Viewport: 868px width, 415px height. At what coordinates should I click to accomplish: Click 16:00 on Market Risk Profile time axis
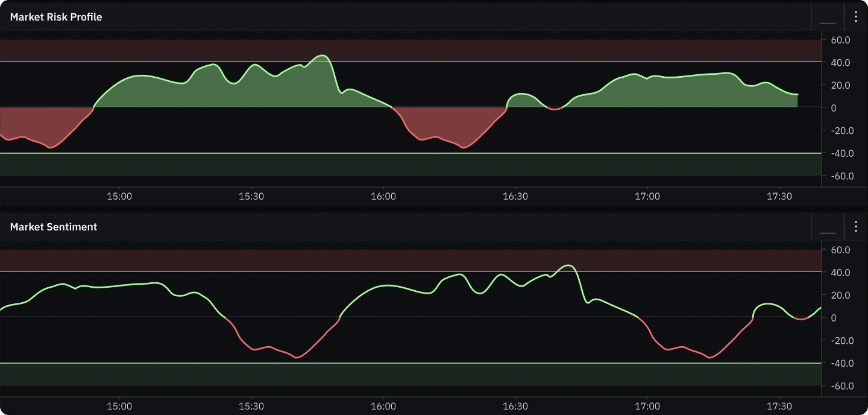pos(383,197)
